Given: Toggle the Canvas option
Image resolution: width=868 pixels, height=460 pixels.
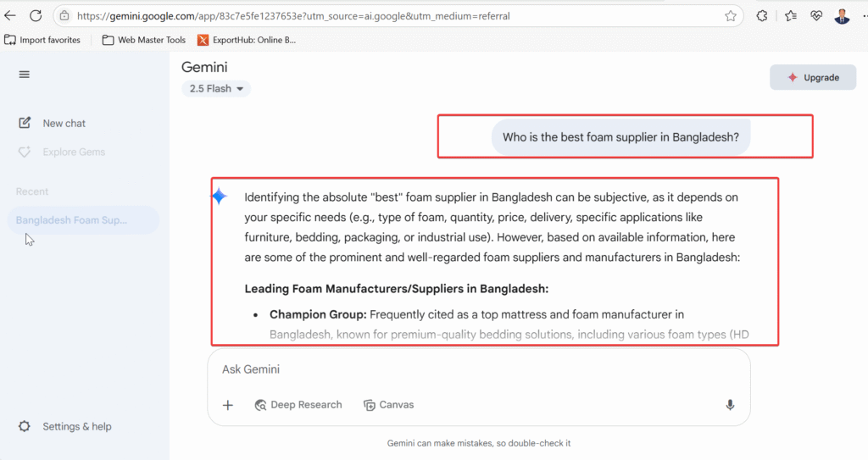Looking at the screenshot, I should pyautogui.click(x=388, y=405).
